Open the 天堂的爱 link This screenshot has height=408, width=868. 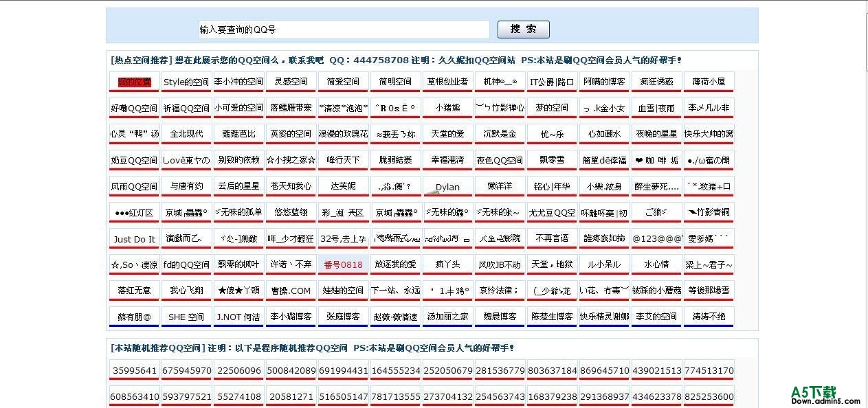click(447, 134)
